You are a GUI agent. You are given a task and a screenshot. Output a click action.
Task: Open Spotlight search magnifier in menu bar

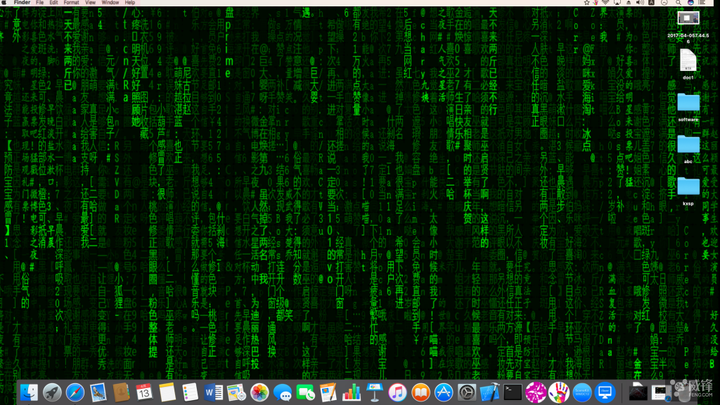coord(678,3)
